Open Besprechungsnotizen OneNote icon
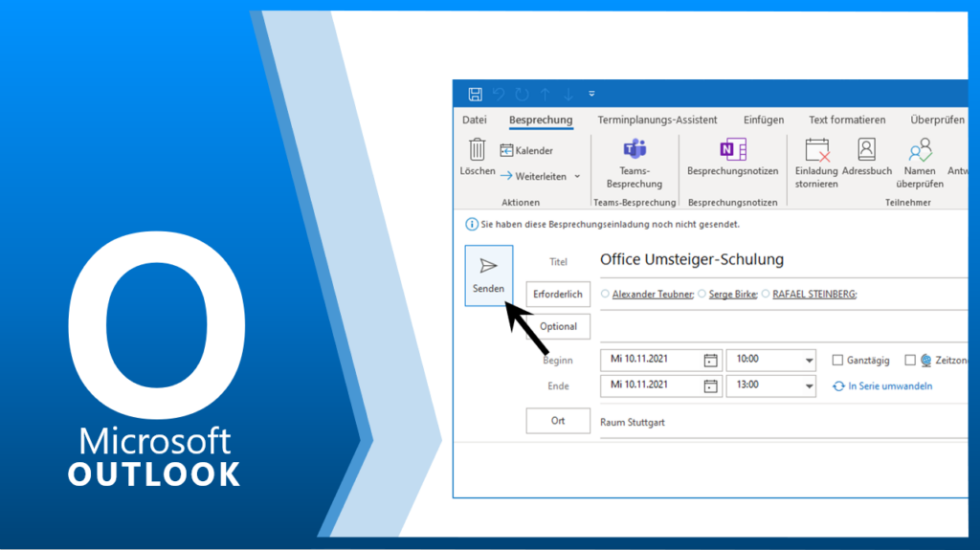980x550 pixels. click(x=732, y=150)
